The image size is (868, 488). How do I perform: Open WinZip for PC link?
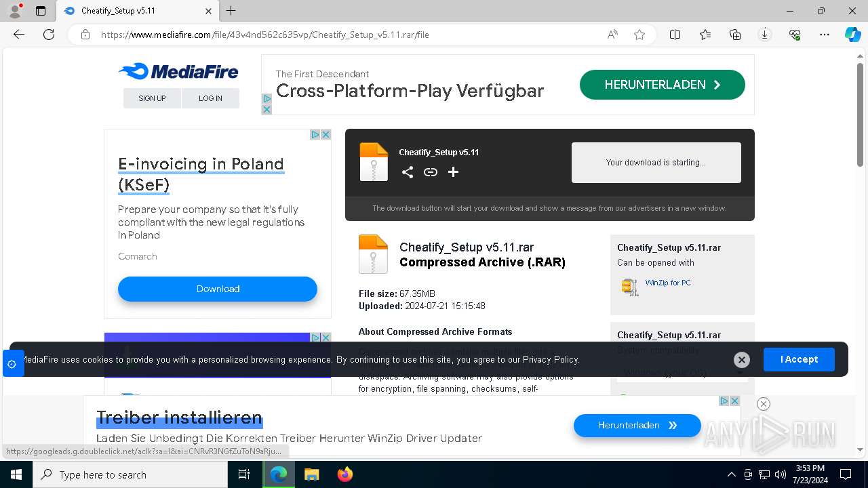[x=668, y=283]
